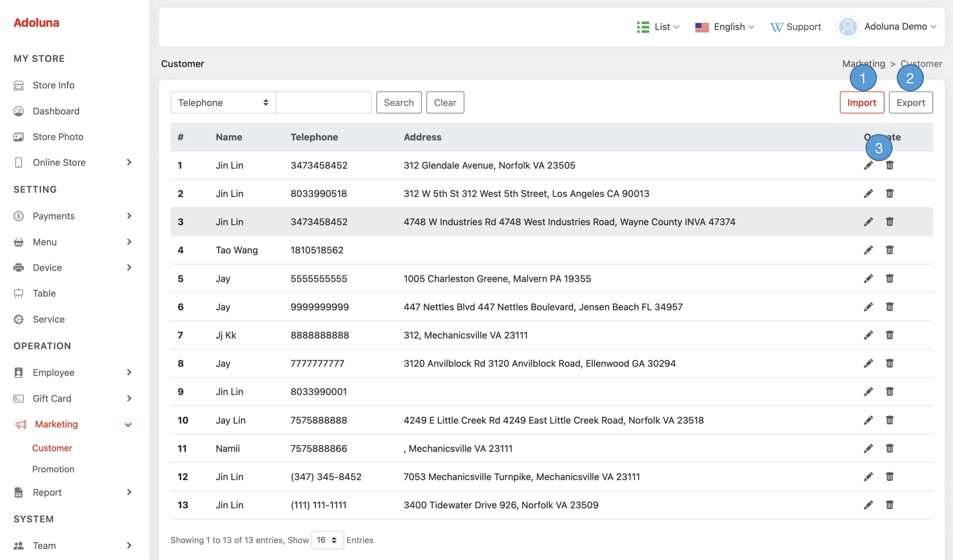Expand the Report submenu
The width and height of the screenshot is (953, 560).
coord(129,492)
